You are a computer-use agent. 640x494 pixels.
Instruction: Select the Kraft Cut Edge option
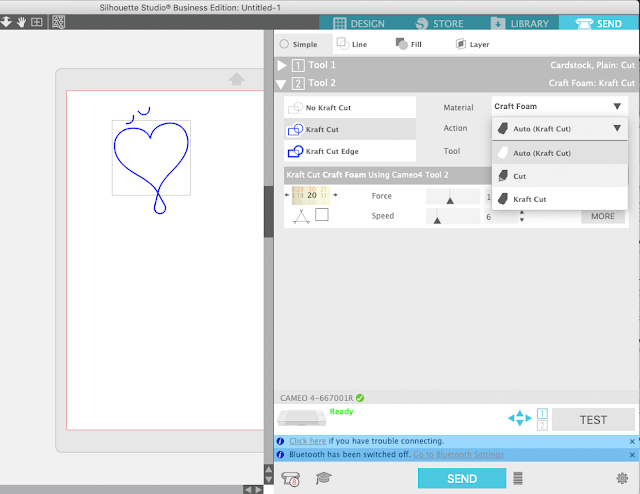pyautogui.click(x=350, y=151)
